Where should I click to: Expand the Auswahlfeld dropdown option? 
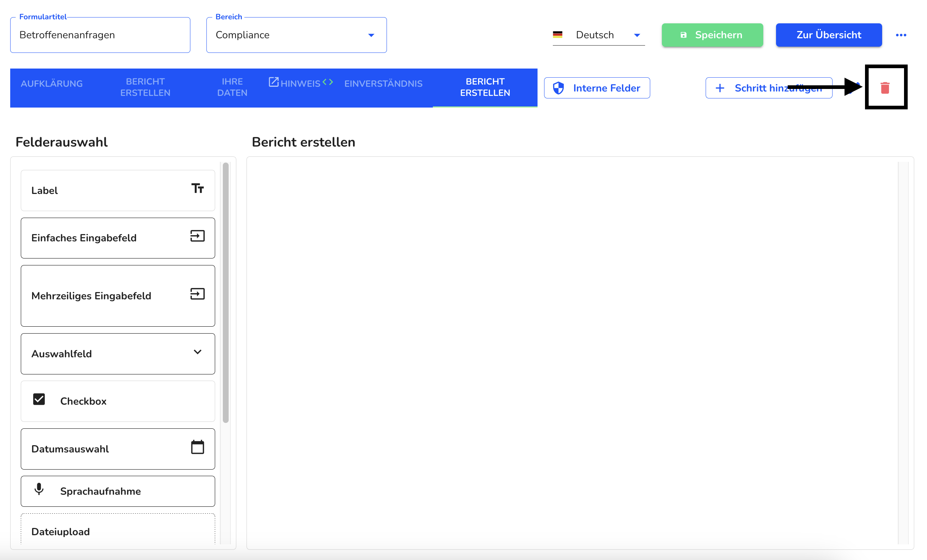197,352
